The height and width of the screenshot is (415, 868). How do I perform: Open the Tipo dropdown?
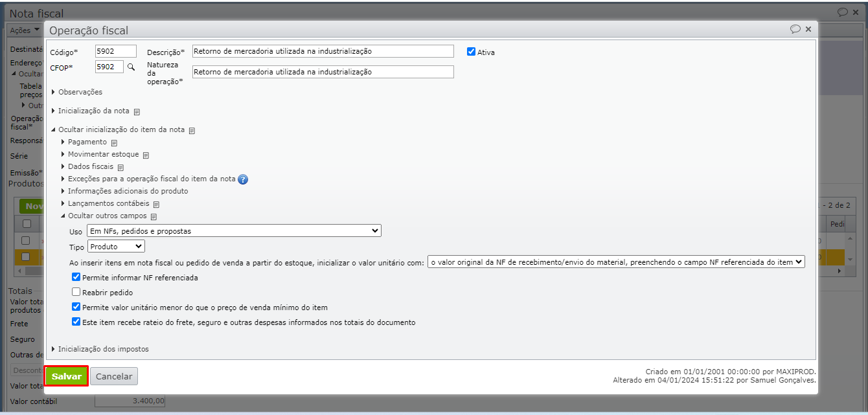[116, 246]
